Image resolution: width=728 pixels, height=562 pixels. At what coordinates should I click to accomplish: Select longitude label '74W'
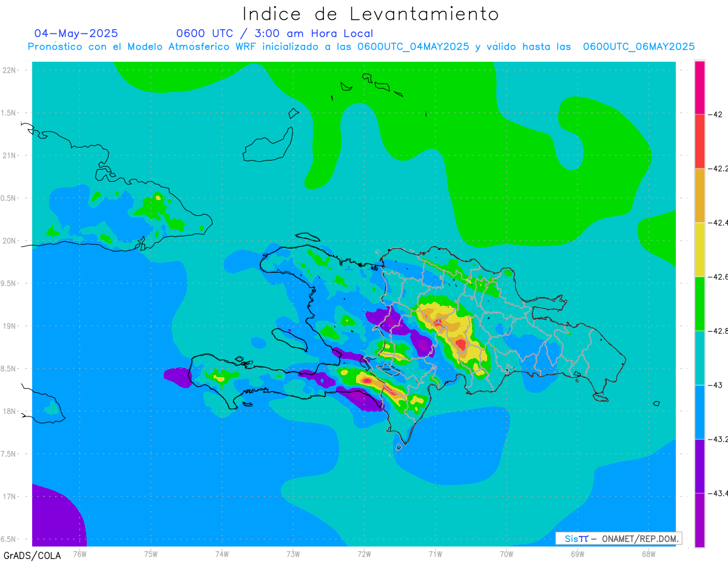point(222,554)
